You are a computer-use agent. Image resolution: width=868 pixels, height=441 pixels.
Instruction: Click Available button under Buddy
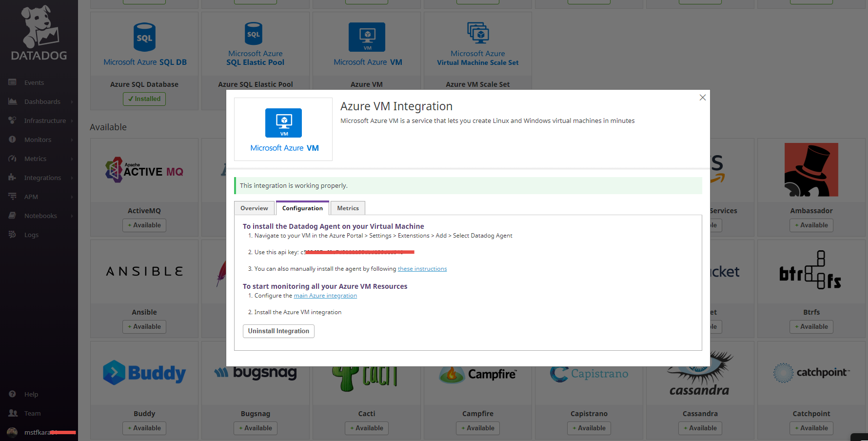point(144,428)
